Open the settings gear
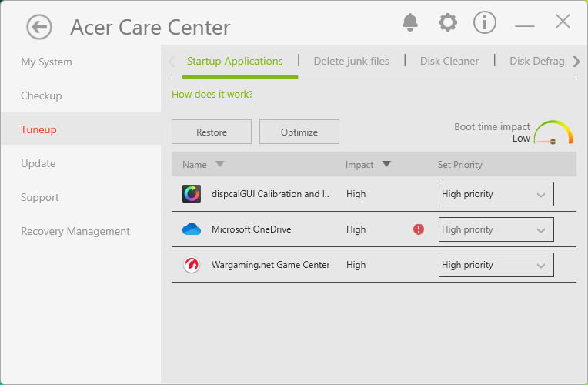 point(447,23)
